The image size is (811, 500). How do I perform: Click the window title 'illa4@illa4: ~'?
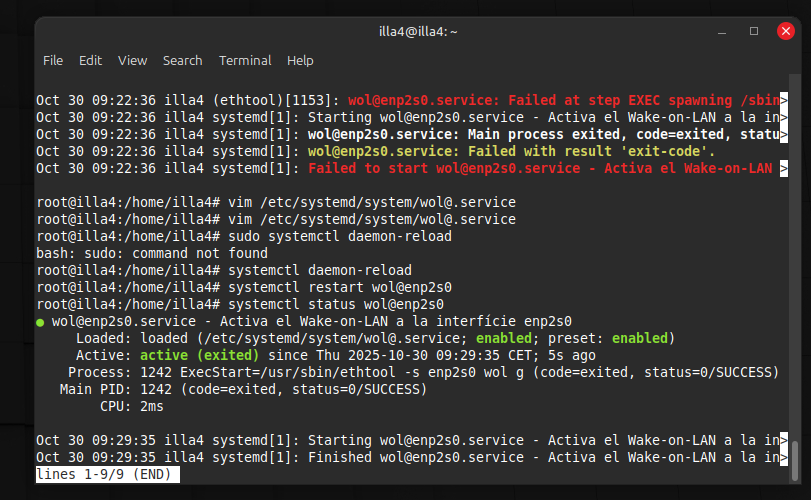pyautogui.click(x=418, y=31)
